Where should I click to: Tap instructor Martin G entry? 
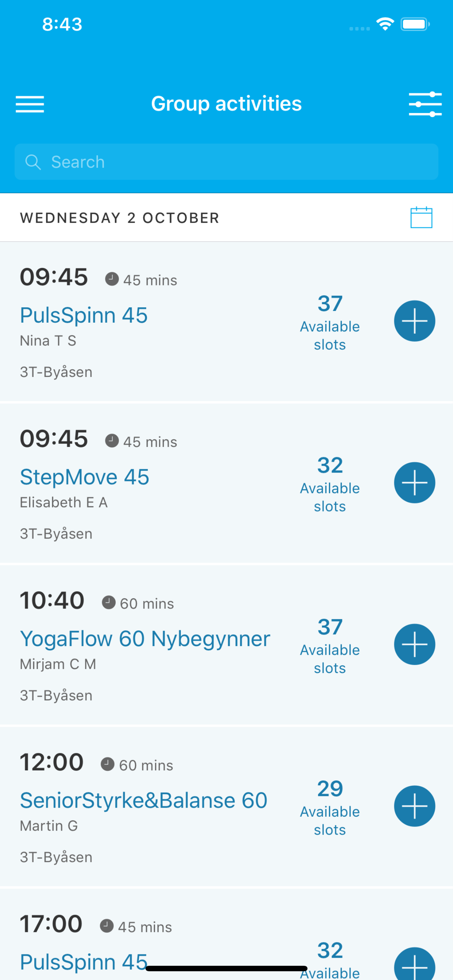[x=49, y=826]
